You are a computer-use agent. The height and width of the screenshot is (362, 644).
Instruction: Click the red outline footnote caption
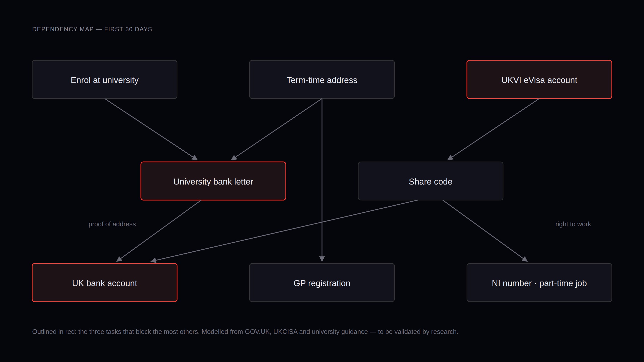tap(245, 332)
